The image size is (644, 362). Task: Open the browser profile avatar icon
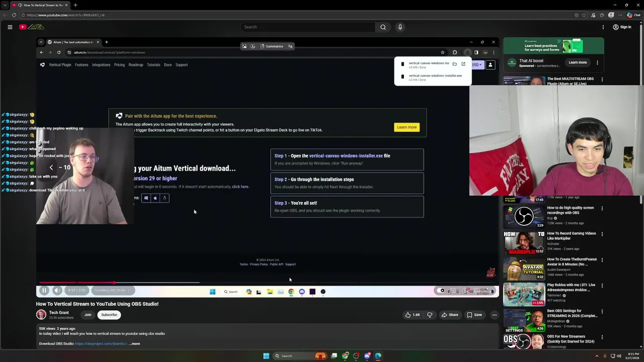(x=611, y=15)
